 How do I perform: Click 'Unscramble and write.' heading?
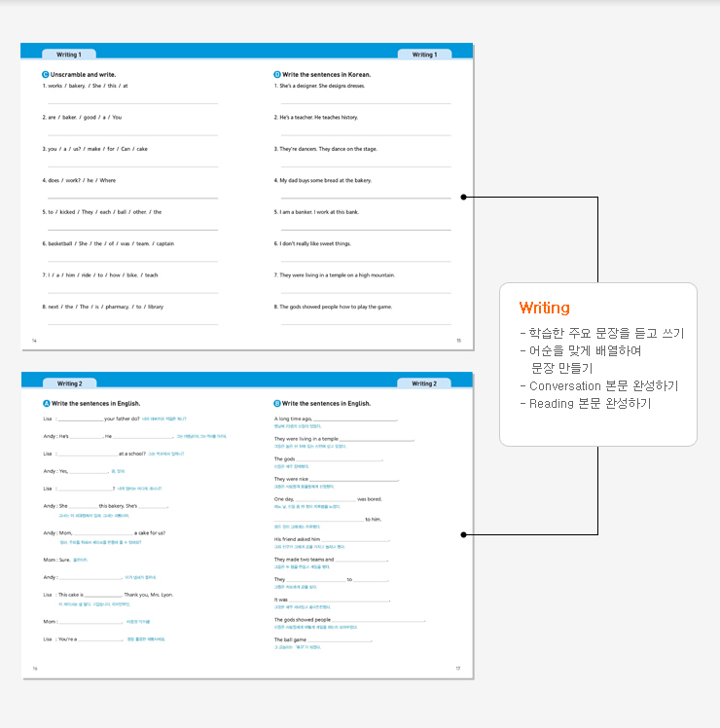[x=83, y=74]
